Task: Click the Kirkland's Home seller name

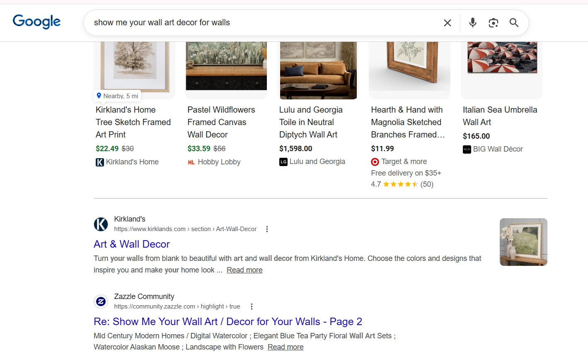Action: [x=132, y=162]
